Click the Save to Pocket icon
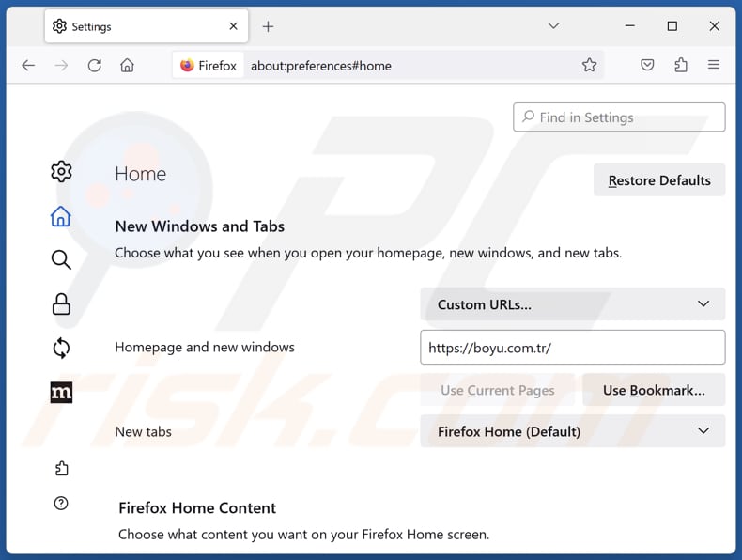This screenshot has width=742, height=560. 647,65
